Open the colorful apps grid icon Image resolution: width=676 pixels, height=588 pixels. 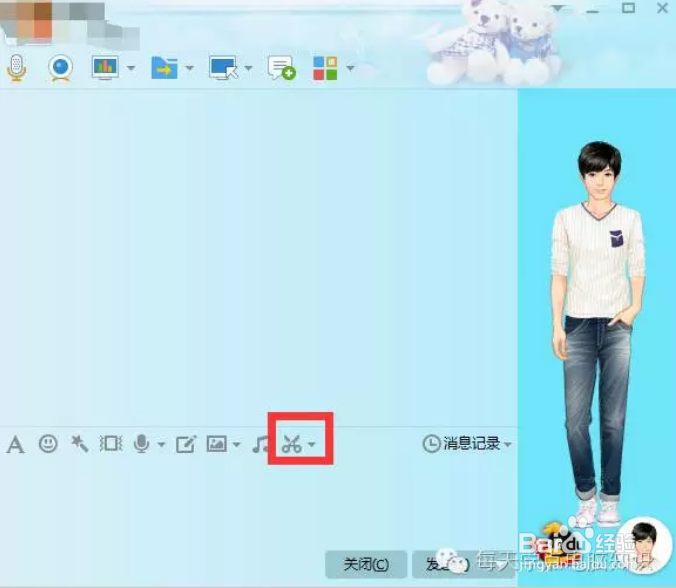click(325, 68)
